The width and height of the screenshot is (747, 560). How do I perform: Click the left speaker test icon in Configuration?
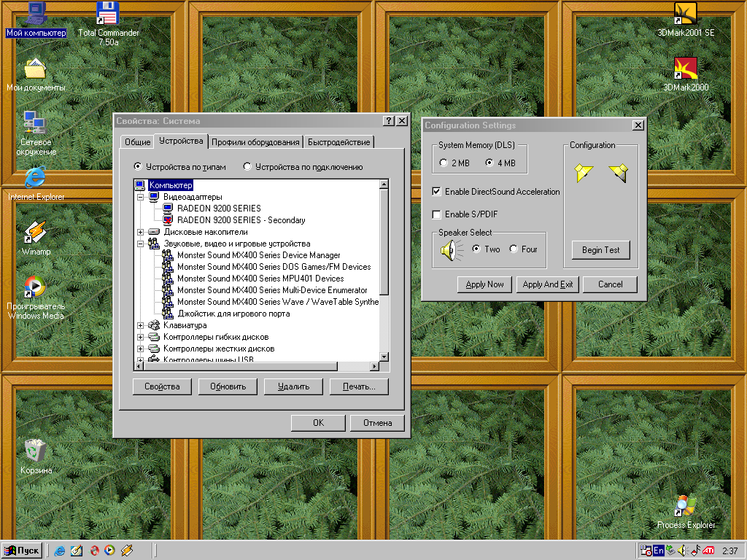tap(584, 171)
